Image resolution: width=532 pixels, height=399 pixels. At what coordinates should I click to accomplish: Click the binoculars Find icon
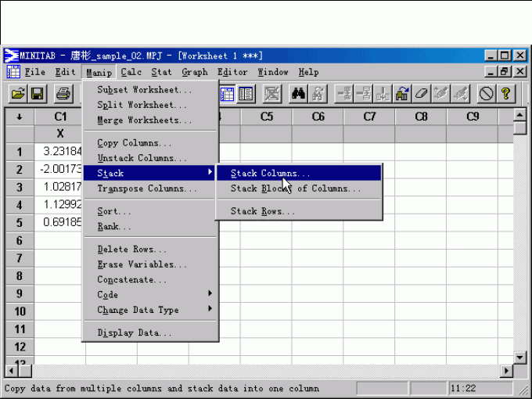(298, 94)
